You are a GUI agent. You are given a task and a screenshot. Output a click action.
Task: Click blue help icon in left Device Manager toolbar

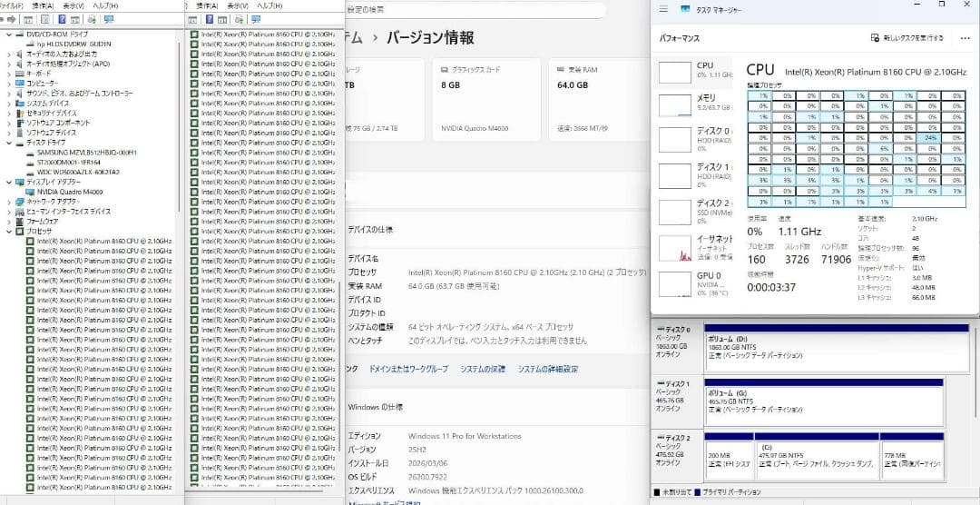tap(62, 19)
